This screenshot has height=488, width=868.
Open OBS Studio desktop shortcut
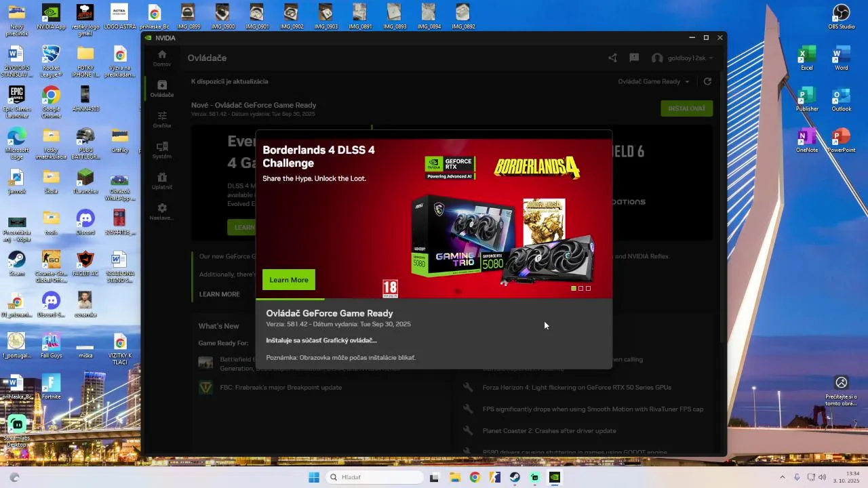[x=842, y=17]
